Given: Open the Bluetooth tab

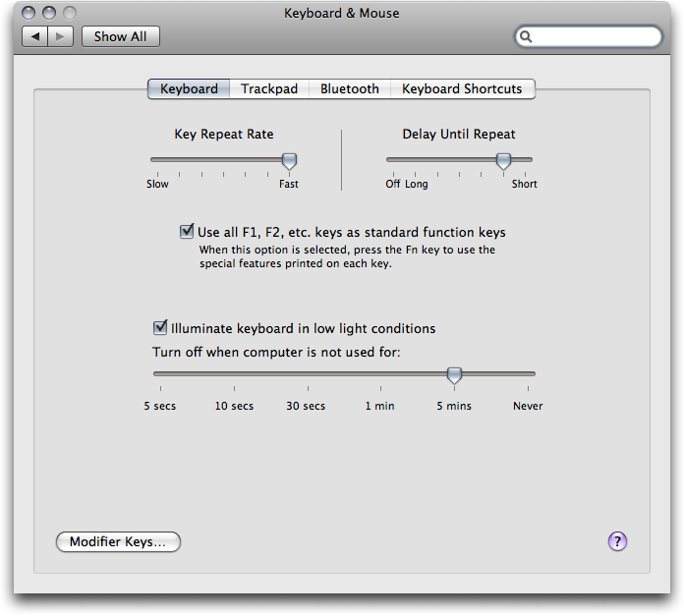Looking at the screenshot, I should point(350,89).
